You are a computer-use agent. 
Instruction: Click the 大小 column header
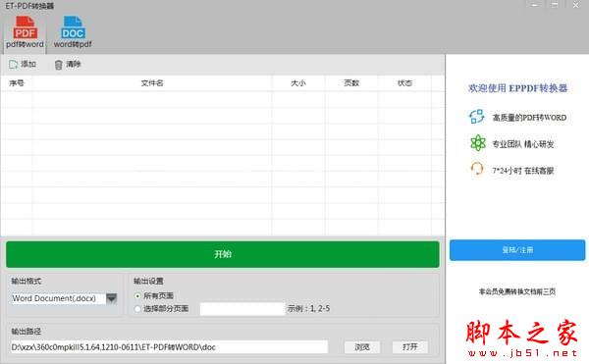pyautogui.click(x=298, y=83)
